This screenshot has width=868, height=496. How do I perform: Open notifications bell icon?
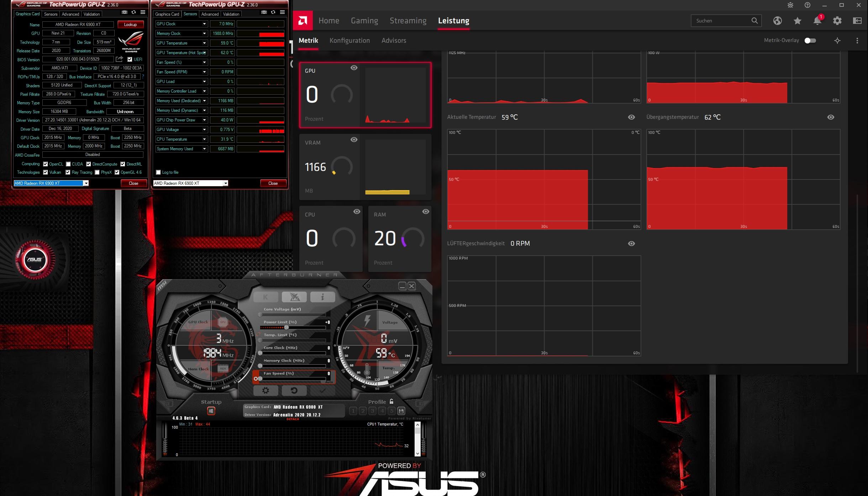(817, 21)
